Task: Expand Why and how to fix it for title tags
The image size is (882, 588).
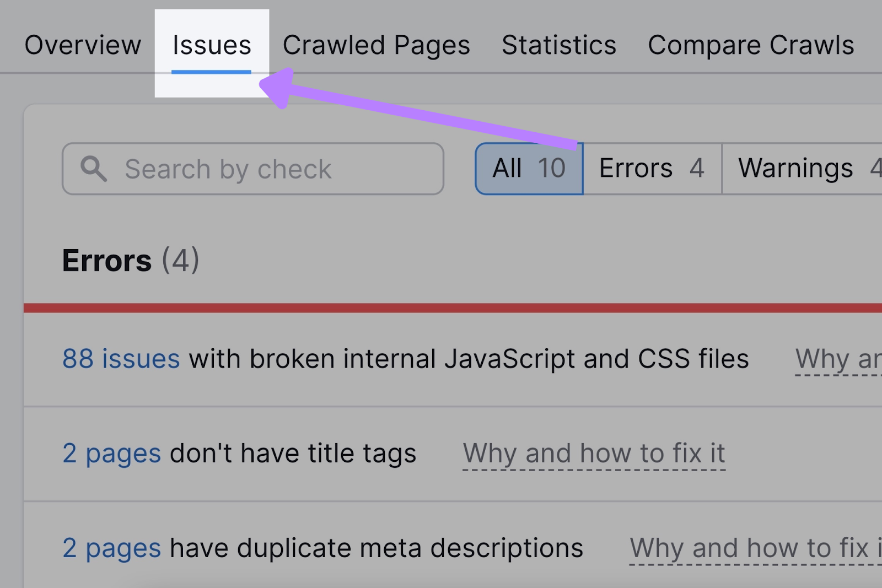Action: [x=594, y=453]
